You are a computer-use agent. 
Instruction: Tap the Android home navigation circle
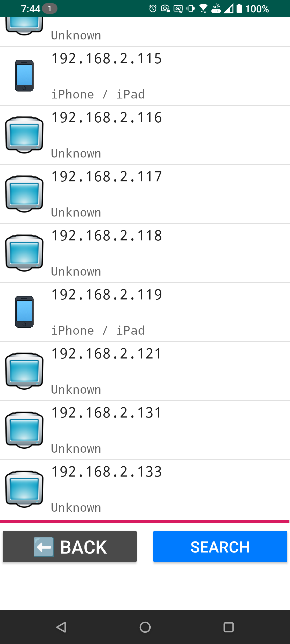[x=145, y=627]
